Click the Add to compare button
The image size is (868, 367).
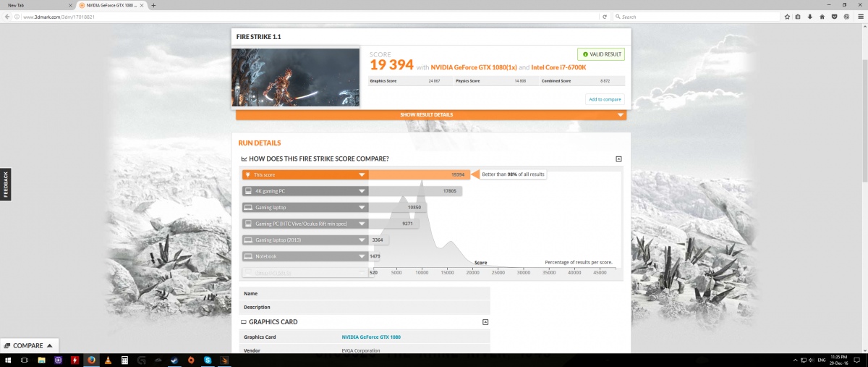pyautogui.click(x=605, y=99)
